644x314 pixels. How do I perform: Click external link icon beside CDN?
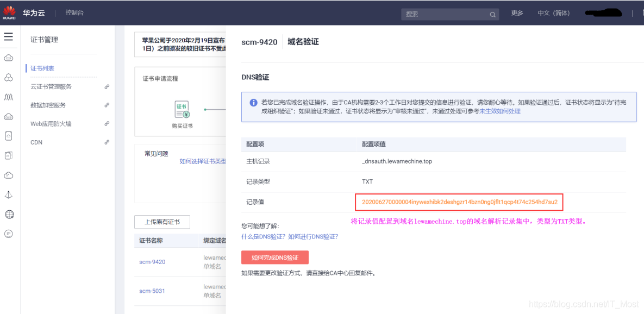pyautogui.click(x=107, y=142)
